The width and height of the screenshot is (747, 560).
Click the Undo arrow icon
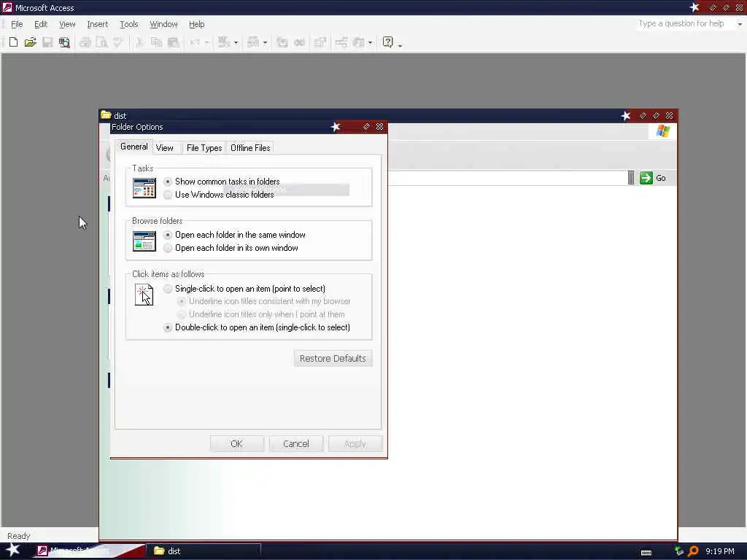tap(195, 42)
